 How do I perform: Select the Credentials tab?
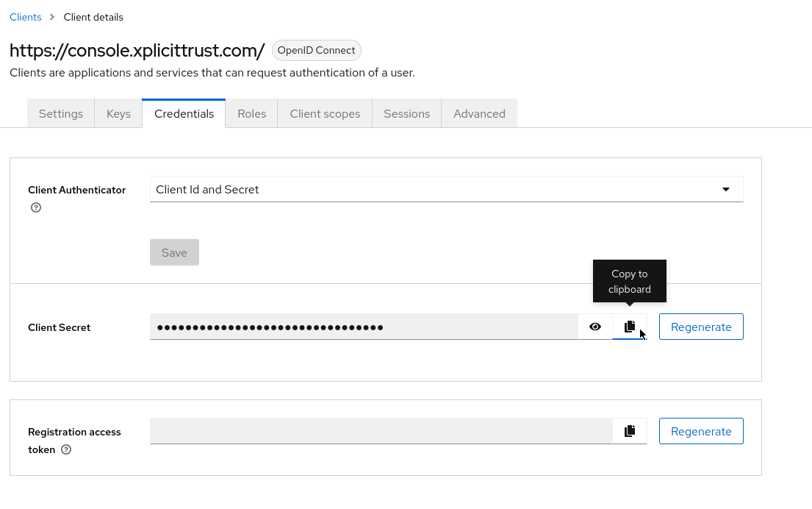pos(184,113)
